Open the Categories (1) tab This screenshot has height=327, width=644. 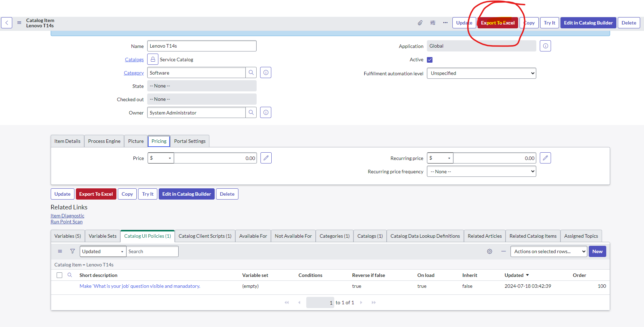click(335, 236)
